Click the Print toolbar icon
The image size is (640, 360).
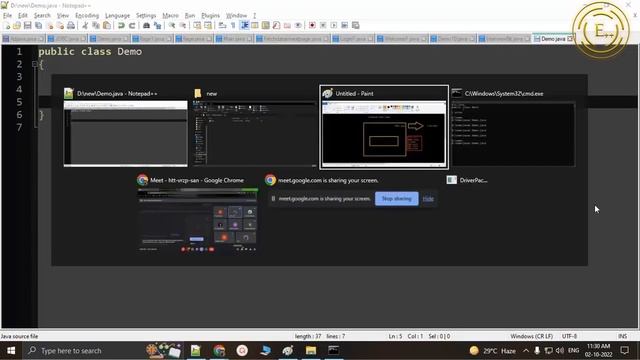71,26
